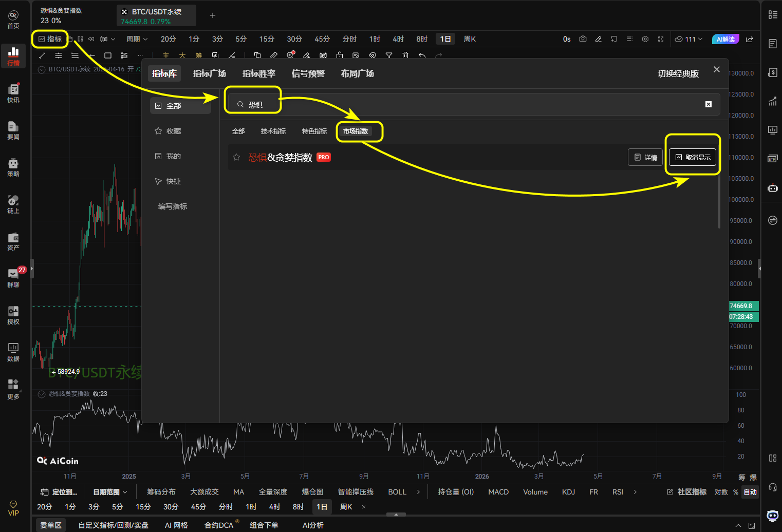Click the indicator search input field
The height and width of the screenshot is (532, 782).
tap(462, 104)
